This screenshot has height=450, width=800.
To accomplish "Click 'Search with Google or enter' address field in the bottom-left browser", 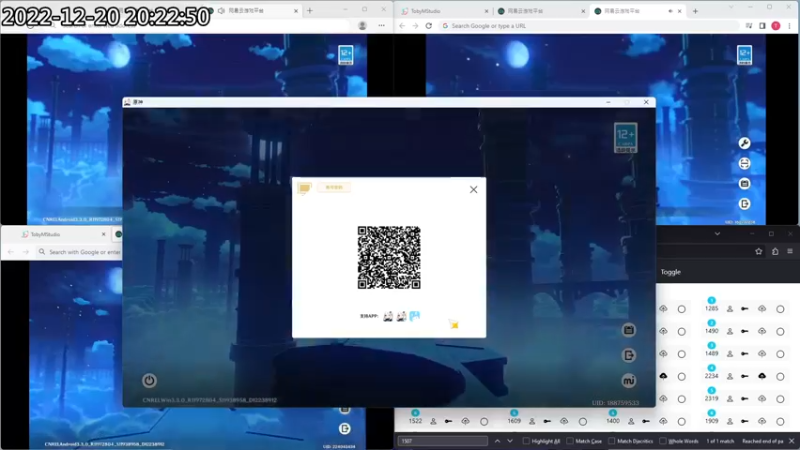I will 80,252.
